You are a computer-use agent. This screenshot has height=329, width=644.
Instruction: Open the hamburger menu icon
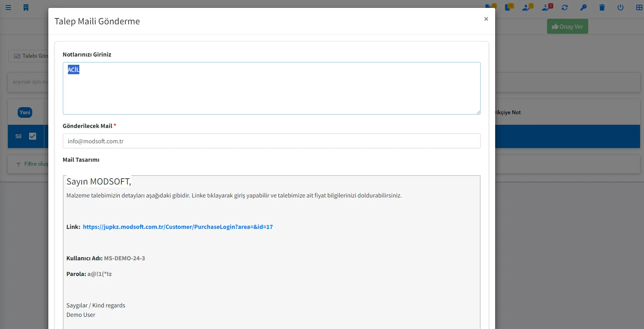[x=8, y=7]
